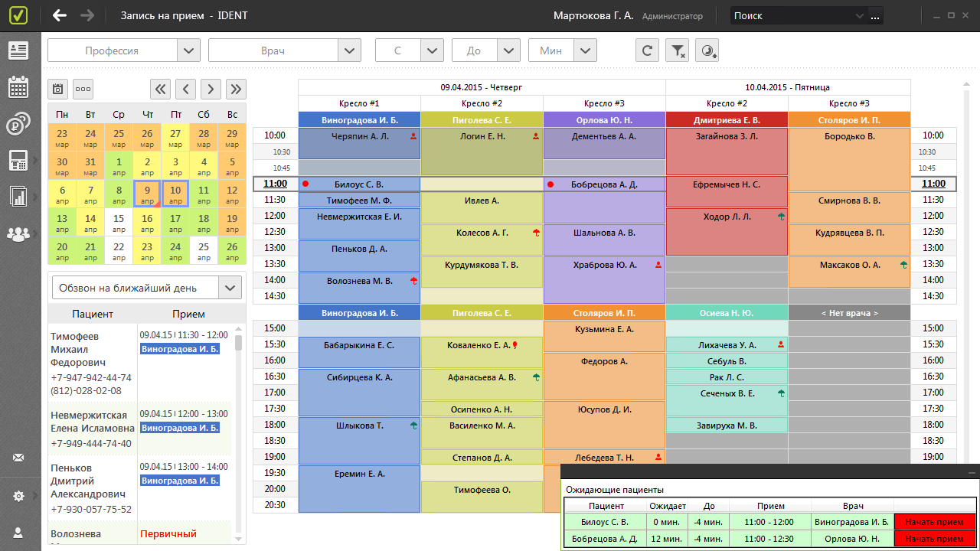
Task: Open the envelope messages icon
Action: pos(18,458)
